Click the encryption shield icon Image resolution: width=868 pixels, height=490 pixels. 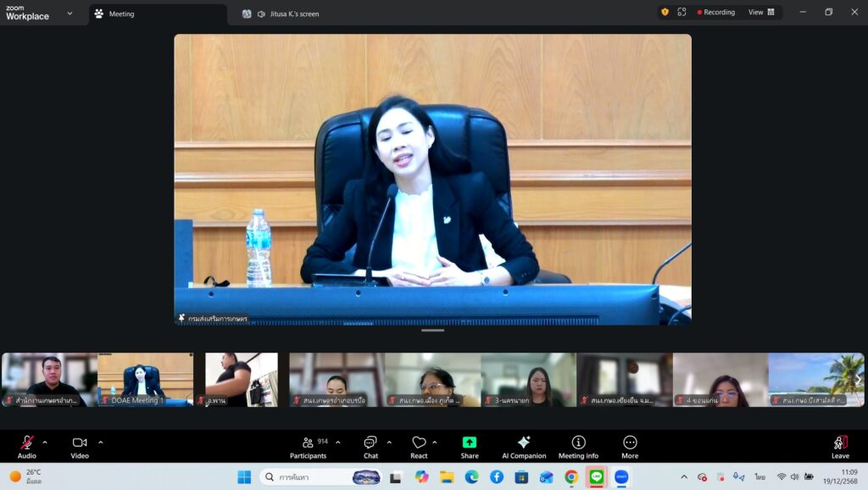(x=665, y=13)
